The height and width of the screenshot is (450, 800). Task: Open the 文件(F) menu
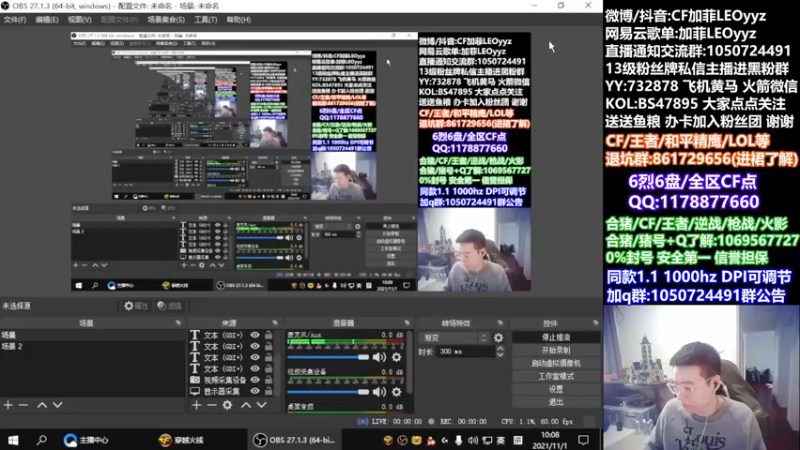(x=15, y=19)
